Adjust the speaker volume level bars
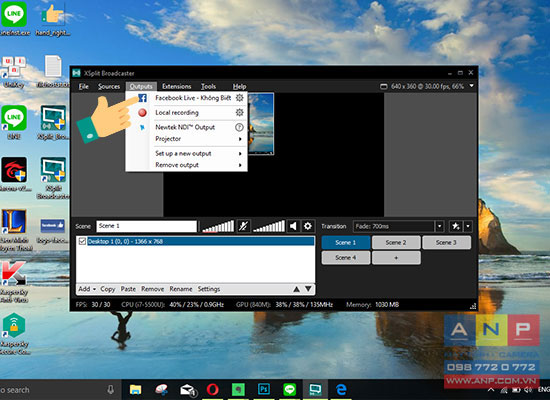This screenshot has width=550, height=400. coord(269,226)
